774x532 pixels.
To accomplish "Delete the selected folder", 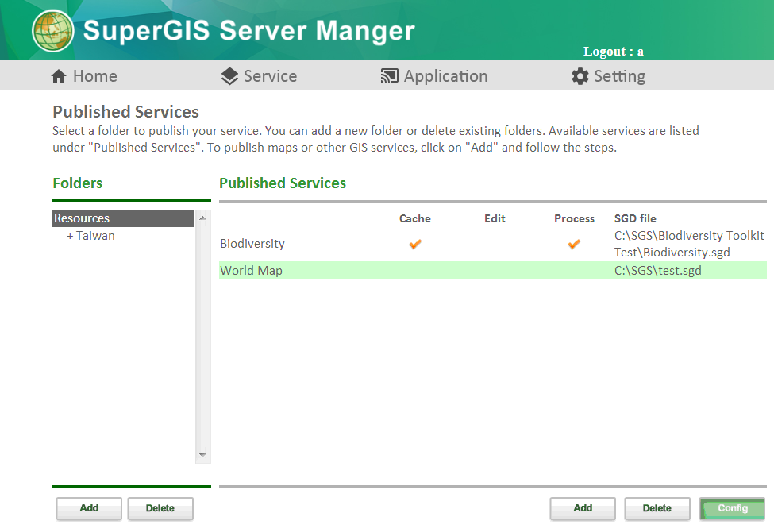I will pos(160,508).
